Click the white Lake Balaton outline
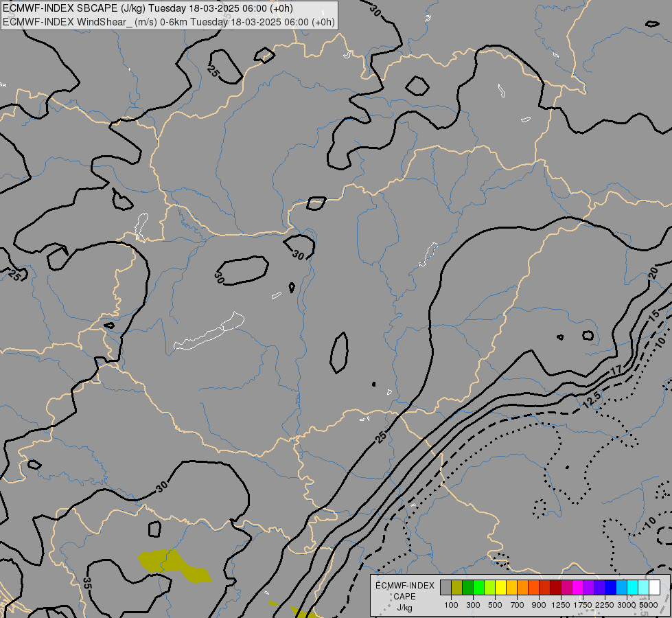The height and width of the screenshot is (618, 672). point(209,332)
